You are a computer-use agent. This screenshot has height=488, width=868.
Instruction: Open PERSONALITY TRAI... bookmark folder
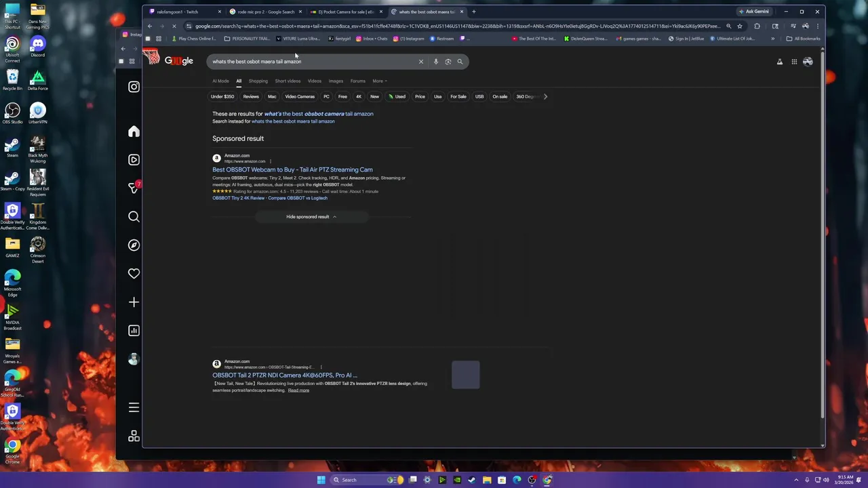[246, 39]
